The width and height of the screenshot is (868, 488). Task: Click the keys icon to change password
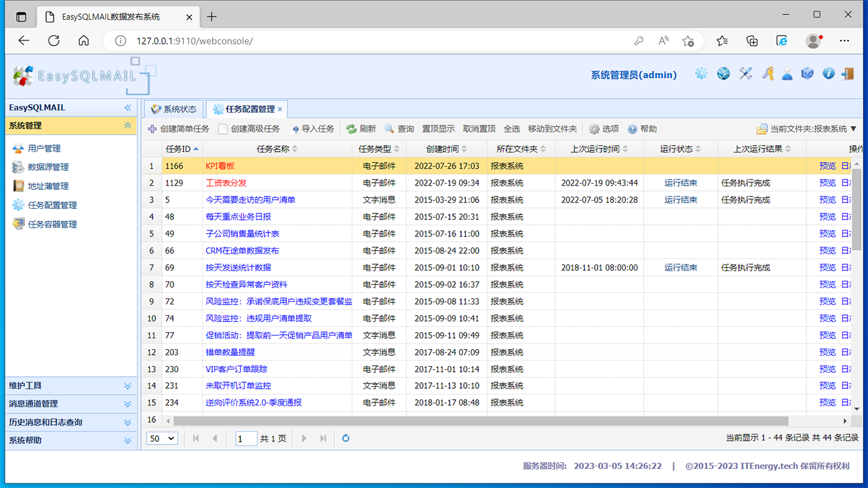(x=767, y=73)
